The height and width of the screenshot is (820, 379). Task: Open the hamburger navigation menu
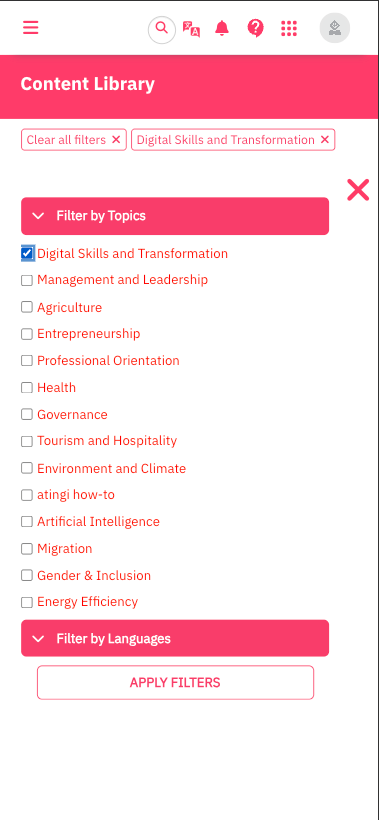coord(30,27)
